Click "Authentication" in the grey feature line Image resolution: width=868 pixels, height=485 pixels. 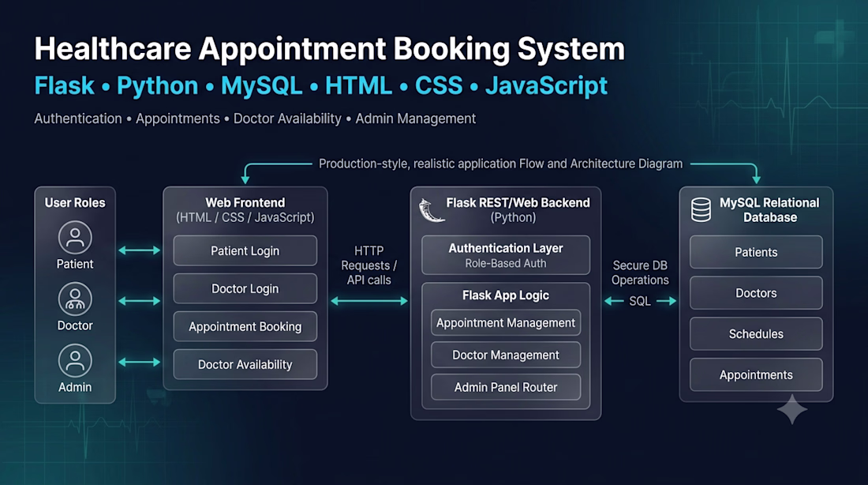[x=78, y=118]
